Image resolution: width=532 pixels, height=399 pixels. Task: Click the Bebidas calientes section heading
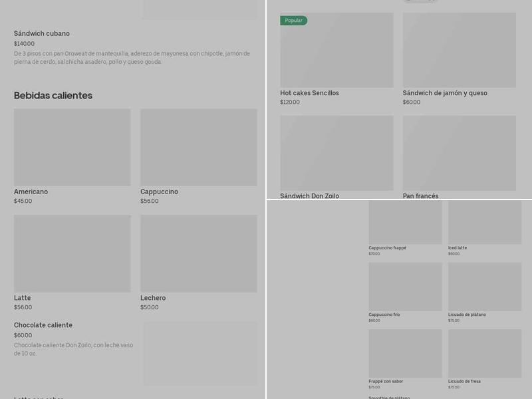click(x=53, y=96)
